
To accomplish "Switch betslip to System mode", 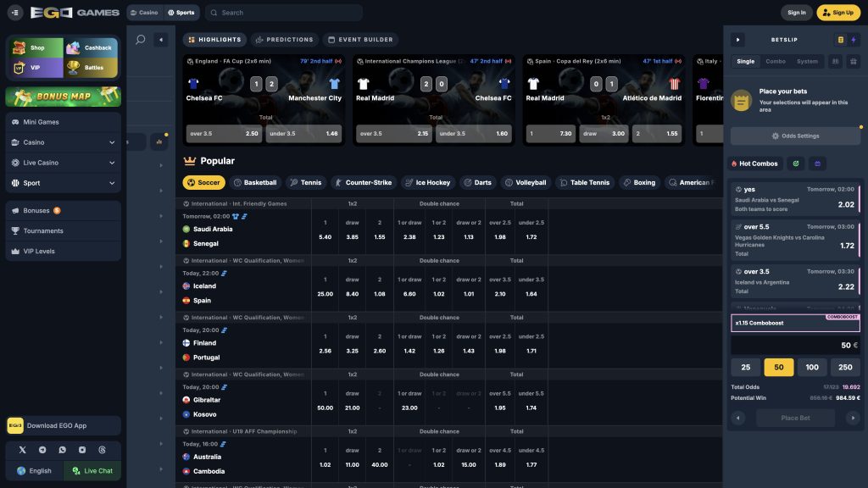I will pos(807,61).
